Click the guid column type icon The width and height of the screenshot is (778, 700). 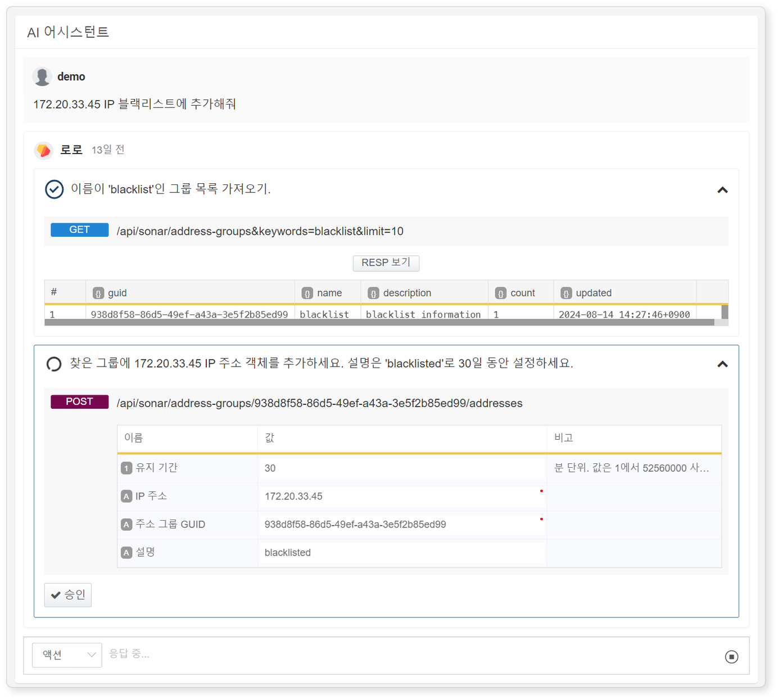(98, 293)
